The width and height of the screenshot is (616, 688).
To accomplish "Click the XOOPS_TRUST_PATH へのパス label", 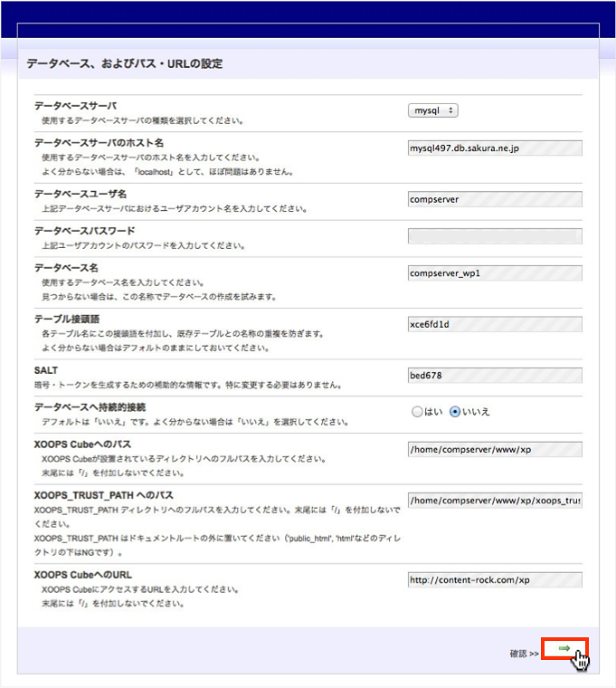I will tap(103, 495).
